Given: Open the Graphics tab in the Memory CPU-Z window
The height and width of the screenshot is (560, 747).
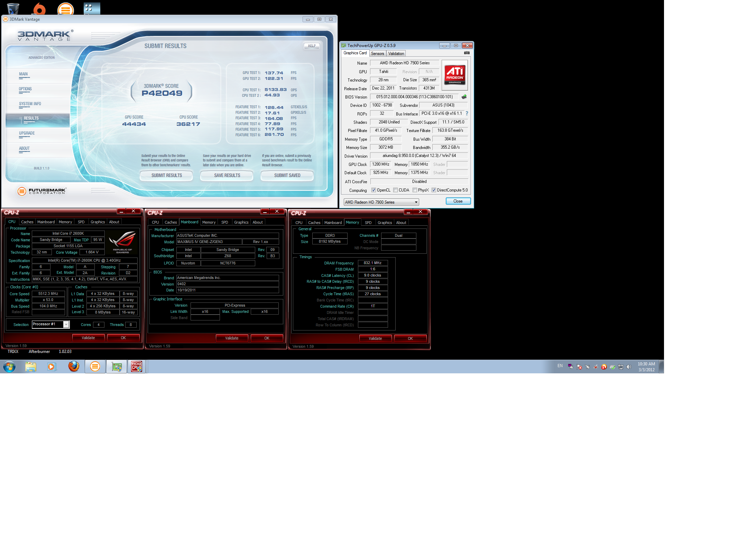Looking at the screenshot, I should (x=385, y=223).
